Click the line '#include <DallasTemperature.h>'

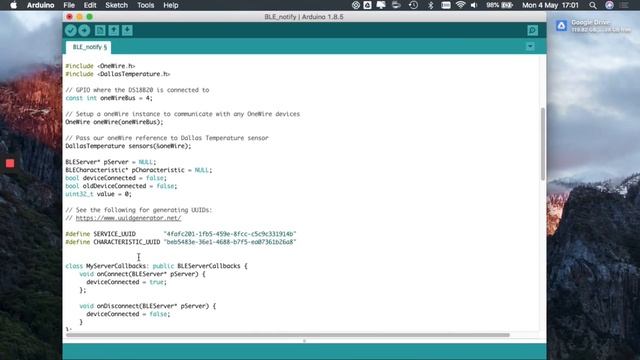coord(118,74)
